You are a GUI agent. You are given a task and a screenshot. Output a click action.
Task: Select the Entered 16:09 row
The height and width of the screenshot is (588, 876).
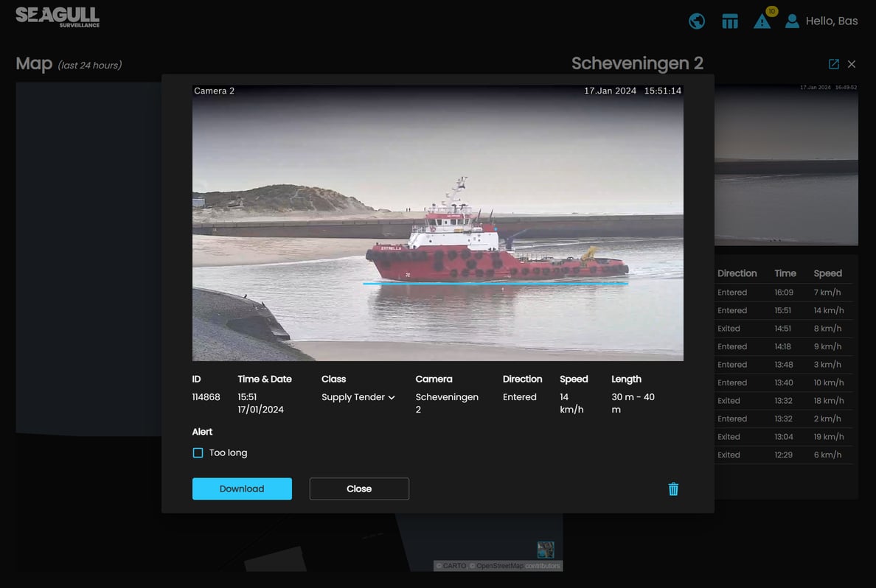(x=784, y=292)
